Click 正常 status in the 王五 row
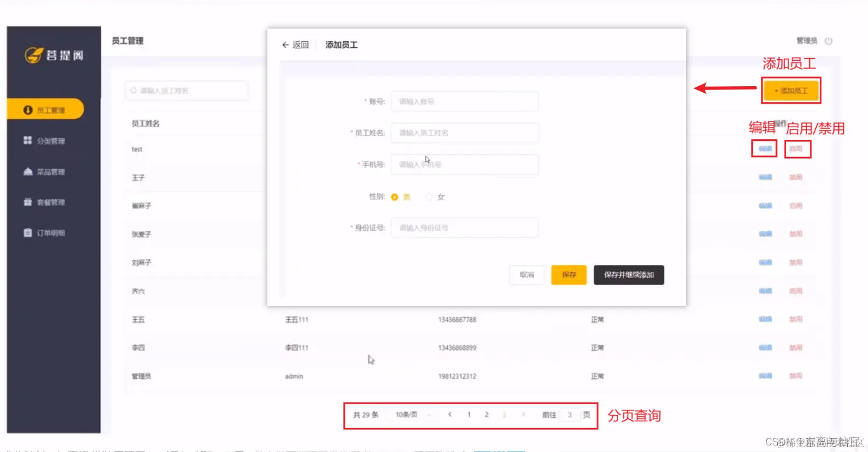 coord(597,320)
